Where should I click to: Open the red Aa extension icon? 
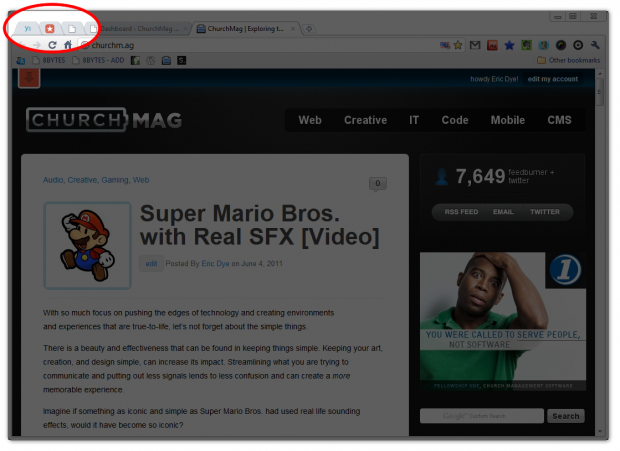point(492,45)
